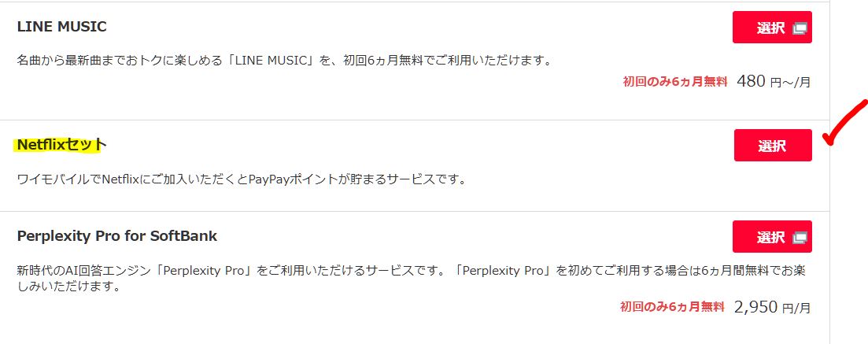Click the 初回のみ6ヵ月無料 label beside 480円
Viewport: 868px width, 344px height.
click(x=674, y=82)
